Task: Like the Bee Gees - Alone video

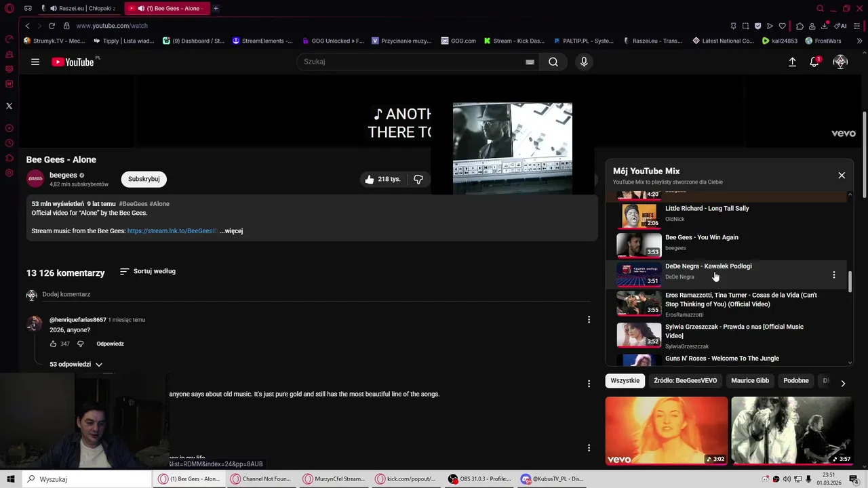Action: click(x=382, y=179)
